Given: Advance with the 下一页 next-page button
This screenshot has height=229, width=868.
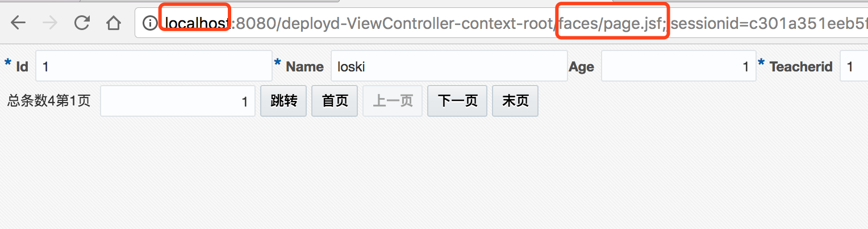Looking at the screenshot, I should pos(457,101).
